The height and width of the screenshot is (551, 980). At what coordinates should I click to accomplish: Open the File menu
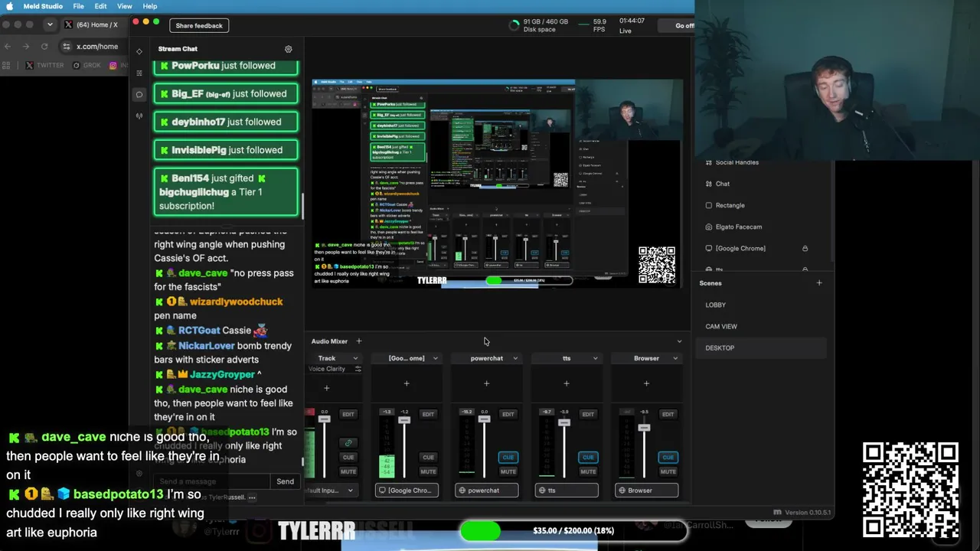78,6
